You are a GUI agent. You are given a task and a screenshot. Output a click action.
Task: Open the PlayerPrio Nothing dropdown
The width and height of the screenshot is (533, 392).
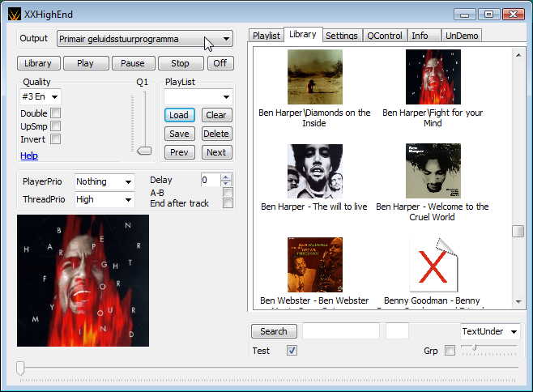pos(104,181)
